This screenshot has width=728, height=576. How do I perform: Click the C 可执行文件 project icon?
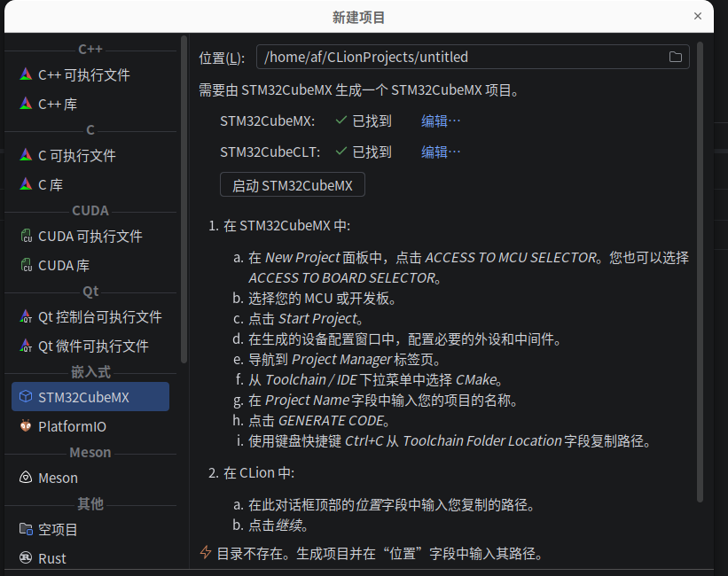click(26, 155)
